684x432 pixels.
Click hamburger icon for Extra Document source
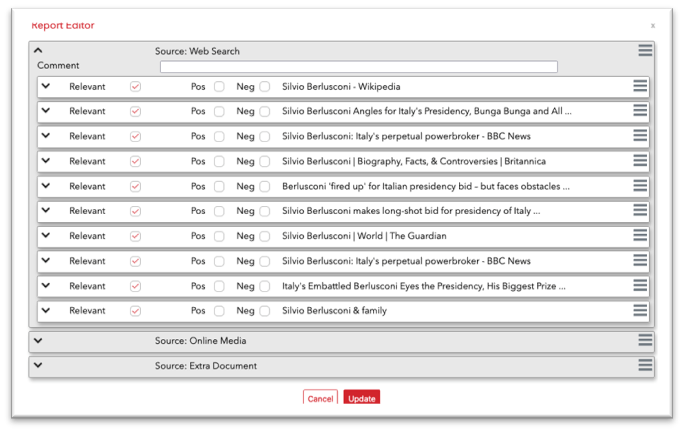[645, 366]
